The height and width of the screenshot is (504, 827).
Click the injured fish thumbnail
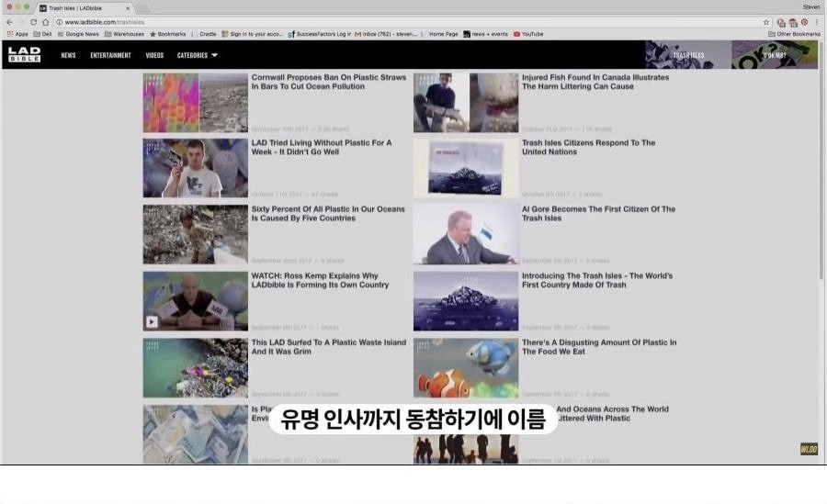point(466,103)
